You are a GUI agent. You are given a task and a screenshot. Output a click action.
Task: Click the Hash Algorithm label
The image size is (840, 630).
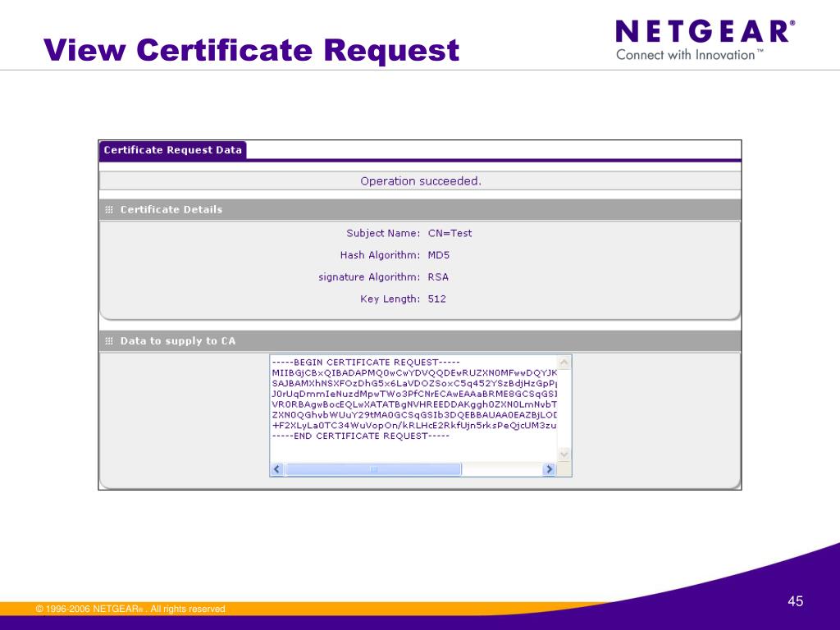[380, 256]
